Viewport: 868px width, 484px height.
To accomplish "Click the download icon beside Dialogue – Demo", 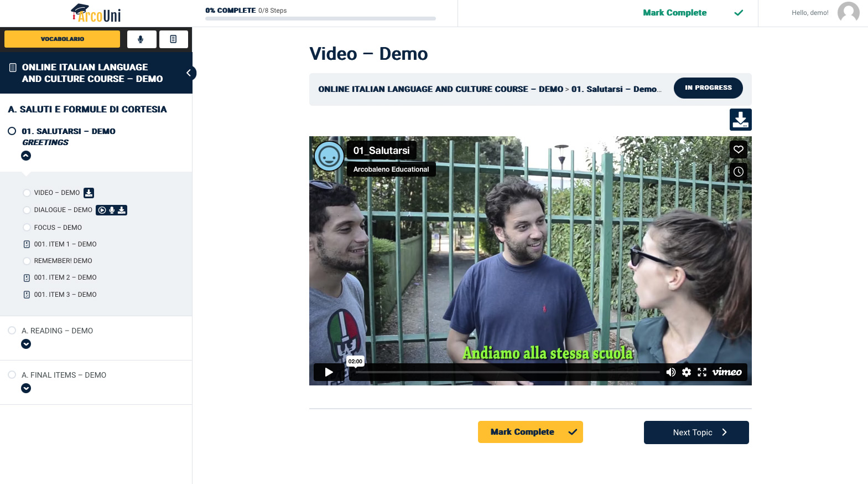I will point(122,210).
